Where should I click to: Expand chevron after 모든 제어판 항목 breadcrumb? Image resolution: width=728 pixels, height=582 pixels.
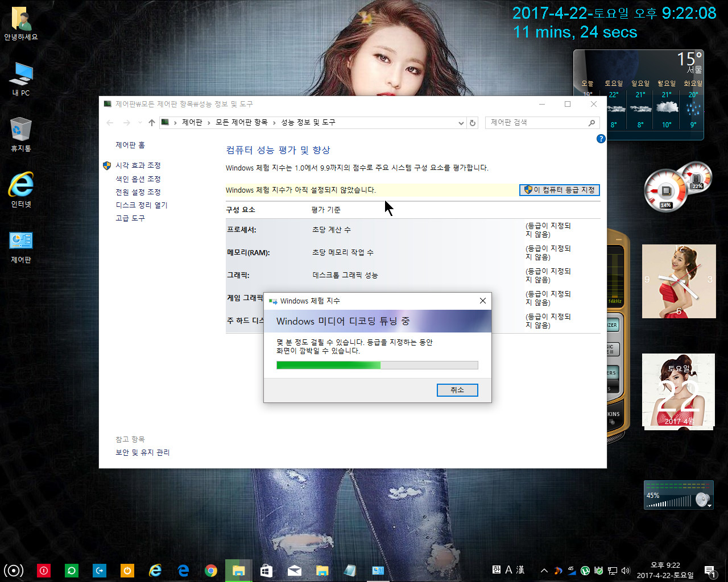point(274,123)
